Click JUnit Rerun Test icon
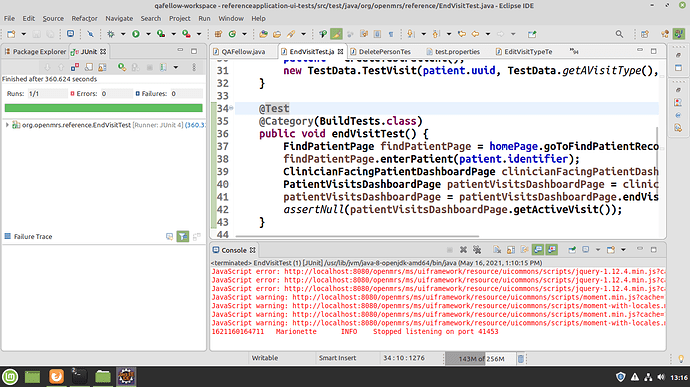Viewport: 690px width, 387px height. tap(122, 67)
